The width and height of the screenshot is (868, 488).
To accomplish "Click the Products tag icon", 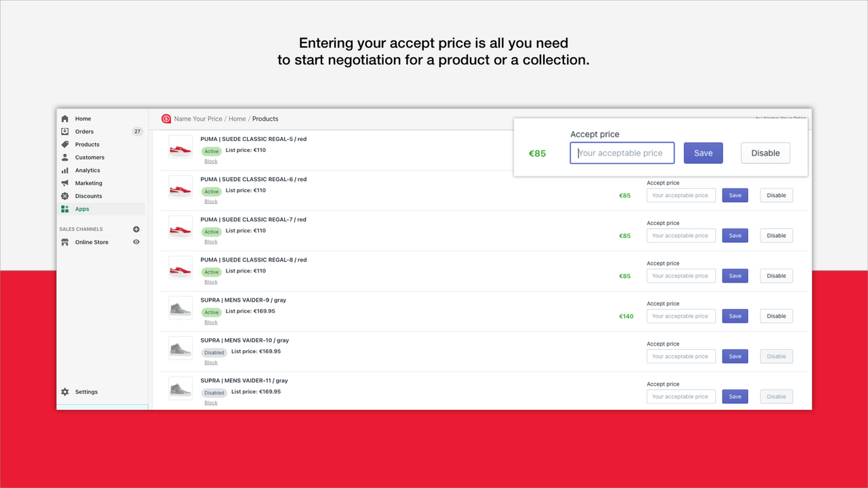I will [x=64, y=144].
